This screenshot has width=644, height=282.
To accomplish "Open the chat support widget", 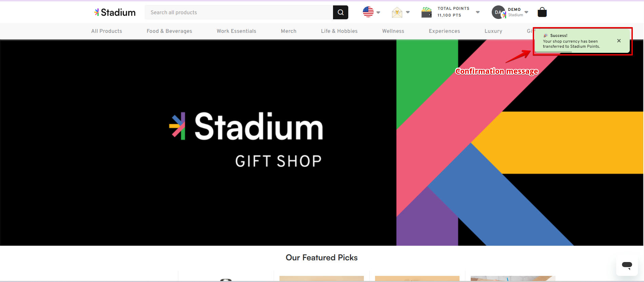I will coord(627,265).
